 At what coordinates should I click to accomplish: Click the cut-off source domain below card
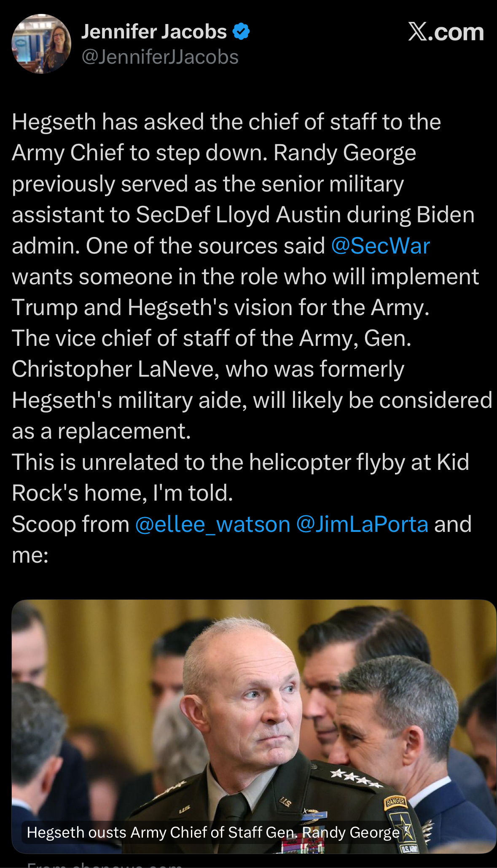105,863
